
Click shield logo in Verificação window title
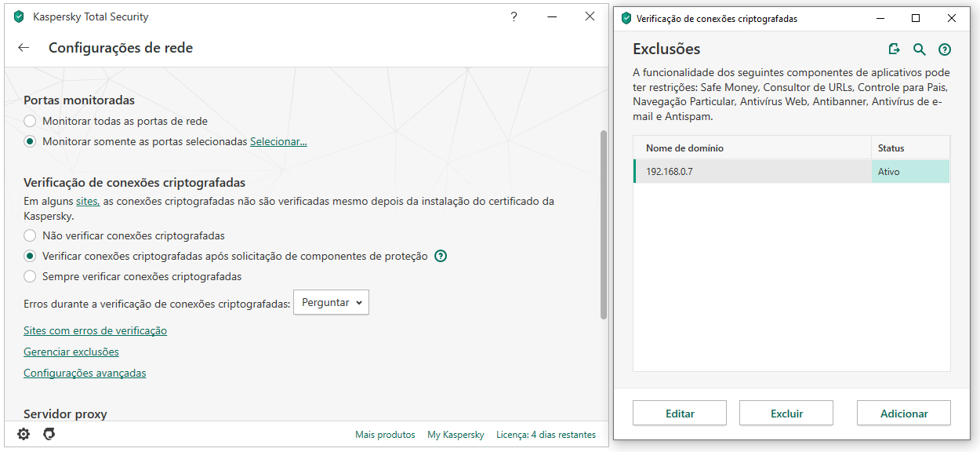(626, 18)
